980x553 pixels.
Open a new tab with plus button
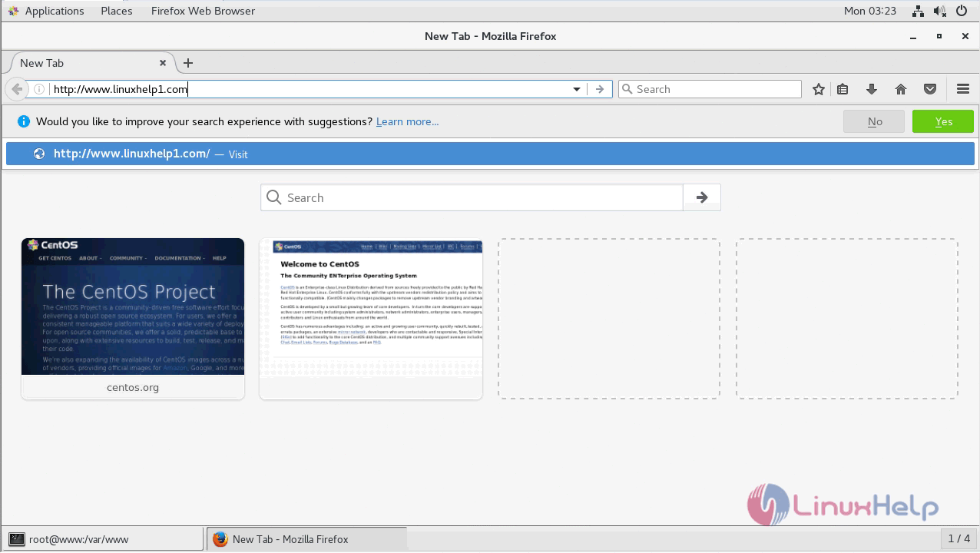pyautogui.click(x=188, y=63)
